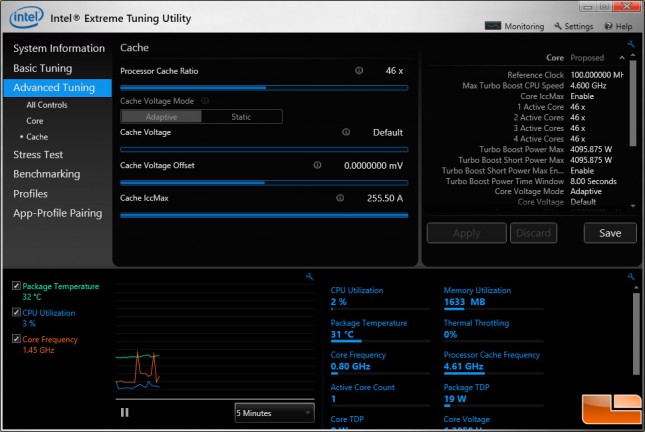Toggle CPU Utilization graph checkbox
This screenshot has height=432, width=645.
pyautogui.click(x=16, y=312)
